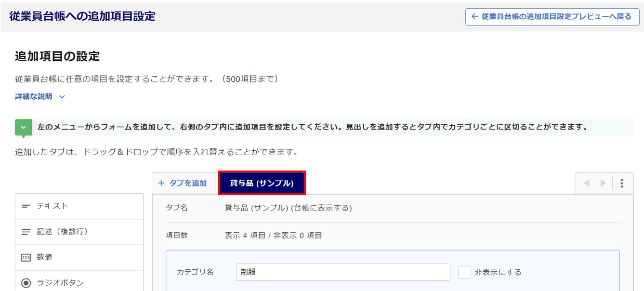Click the カテゴリ名 input field containing 制服
The width and height of the screenshot is (644, 291).
343,272
